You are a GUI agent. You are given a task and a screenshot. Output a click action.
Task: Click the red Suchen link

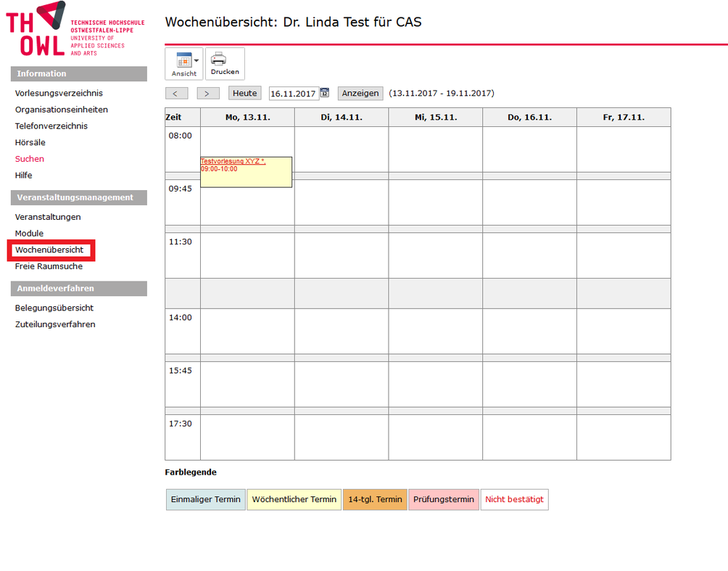click(30, 159)
